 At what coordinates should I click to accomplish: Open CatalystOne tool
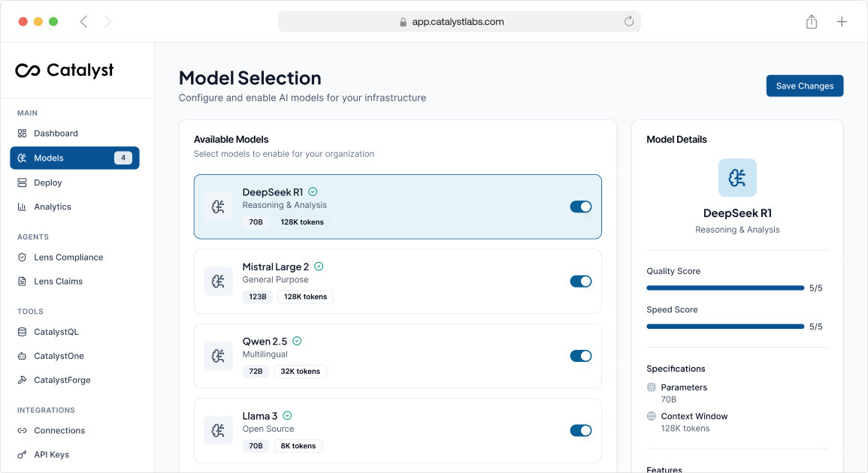[x=74, y=357]
